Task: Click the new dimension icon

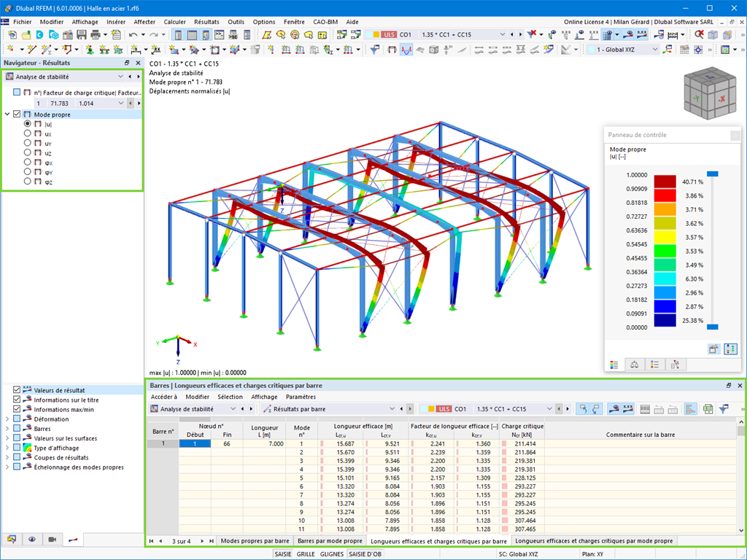Action: (x=136, y=50)
